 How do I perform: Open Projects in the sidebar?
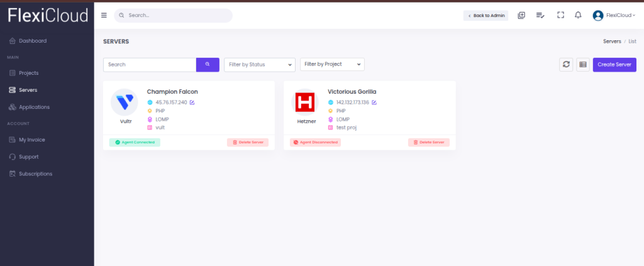tap(28, 73)
